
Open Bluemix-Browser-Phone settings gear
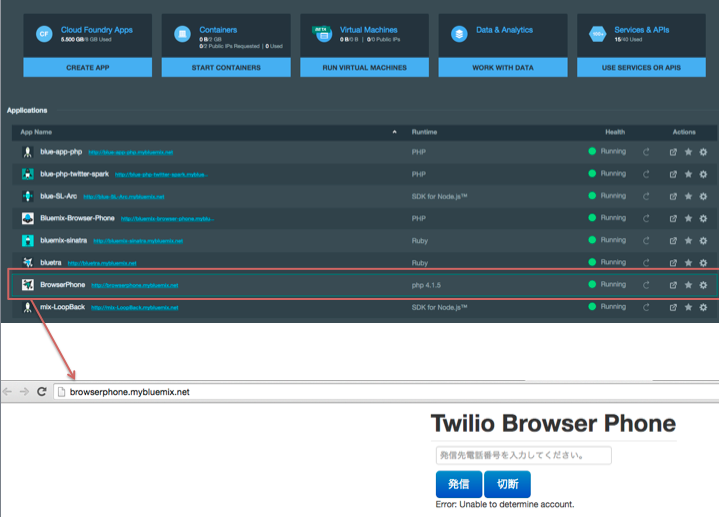click(x=703, y=218)
